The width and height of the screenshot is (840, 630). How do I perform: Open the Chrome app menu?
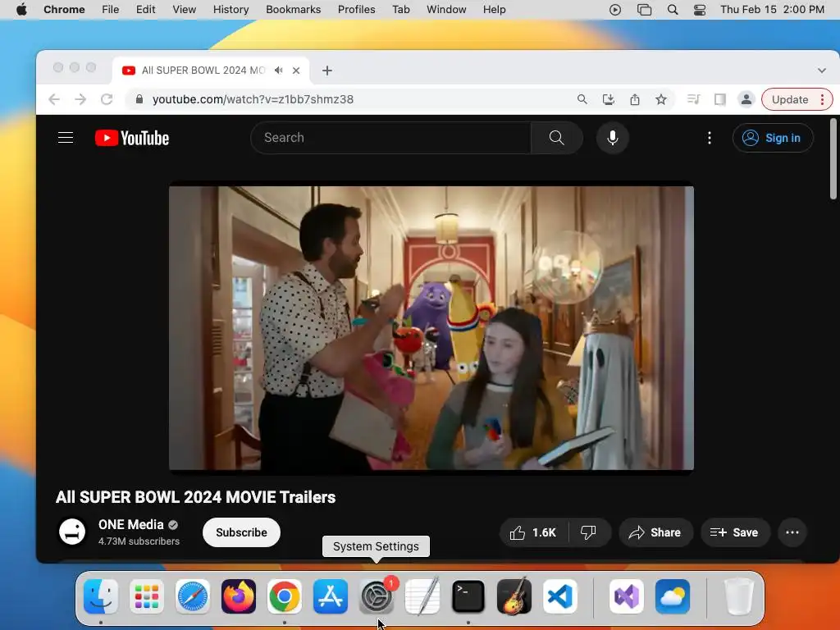[64, 9]
